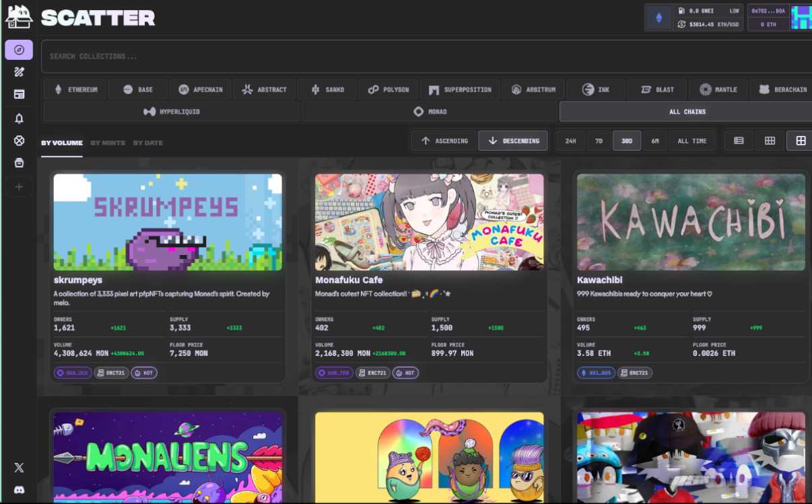Select the All Time range filter
This screenshot has width=812, height=504.
pyautogui.click(x=691, y=141)
